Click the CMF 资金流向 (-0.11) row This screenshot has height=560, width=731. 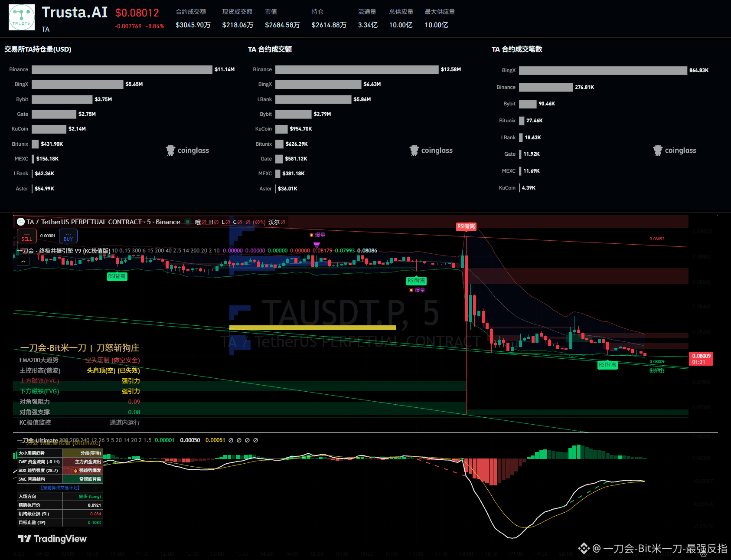tap(60, 462)
